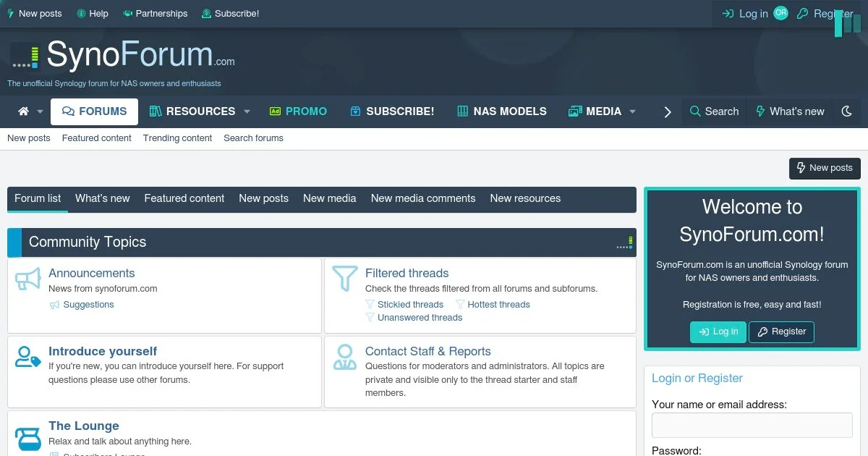
Task: Open Search in the navigation bar
Action: point(714,111)
